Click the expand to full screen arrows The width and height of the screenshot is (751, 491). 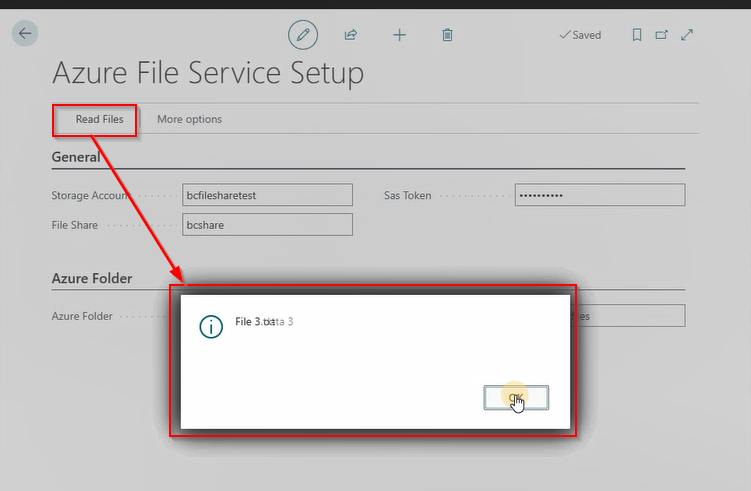pos(687,34)
